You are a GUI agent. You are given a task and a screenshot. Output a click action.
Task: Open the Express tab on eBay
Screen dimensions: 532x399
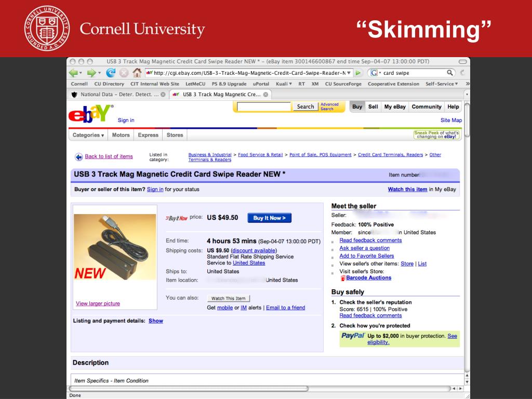[x=148, y=135]
